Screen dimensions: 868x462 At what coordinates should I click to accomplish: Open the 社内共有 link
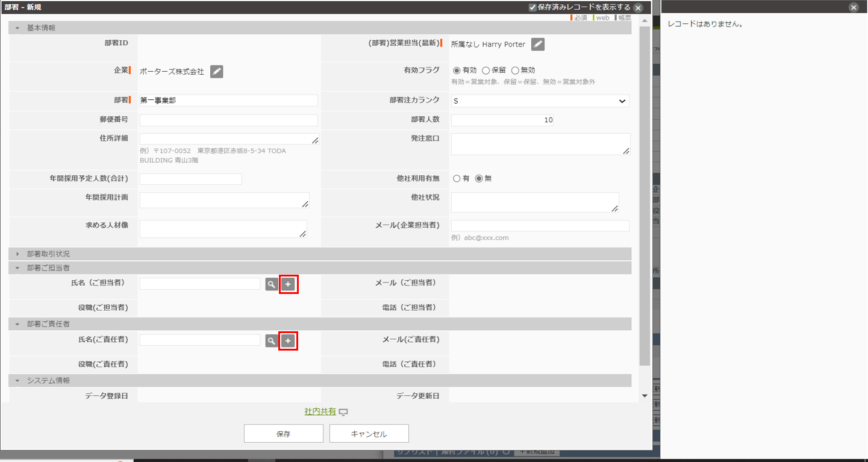coord(320,412)
